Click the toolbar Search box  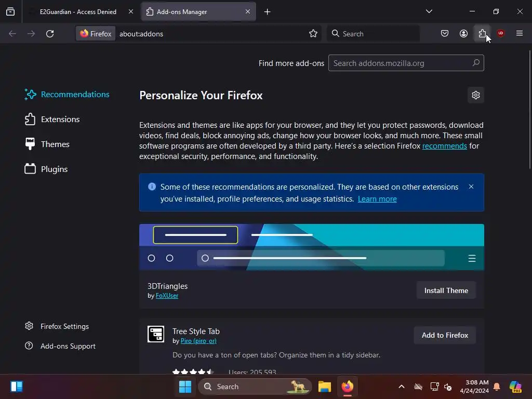click(x=373, y=34)
